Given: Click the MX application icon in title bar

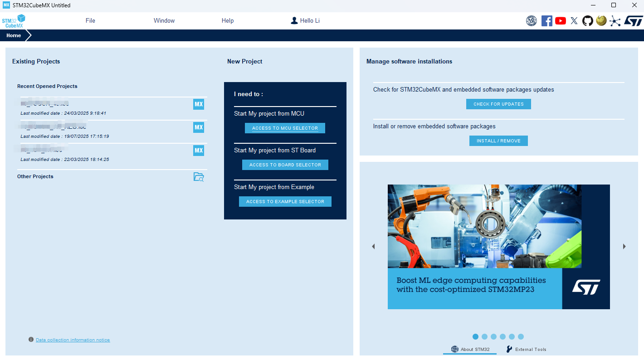Looking at the screenshot, I should pos(6,5).
